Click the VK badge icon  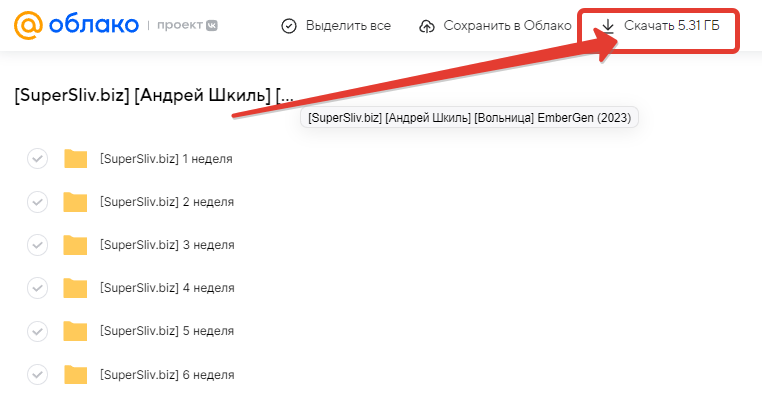point(212,25)
